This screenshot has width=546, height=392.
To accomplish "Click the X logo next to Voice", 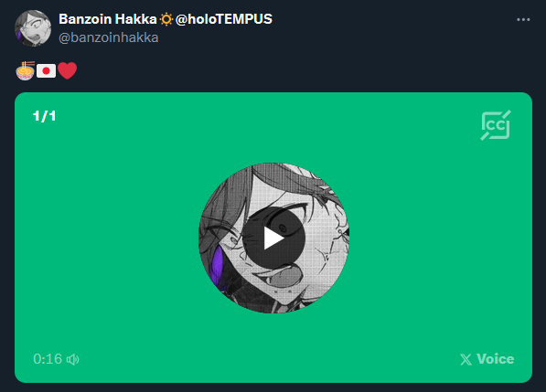I will (466, 359).
